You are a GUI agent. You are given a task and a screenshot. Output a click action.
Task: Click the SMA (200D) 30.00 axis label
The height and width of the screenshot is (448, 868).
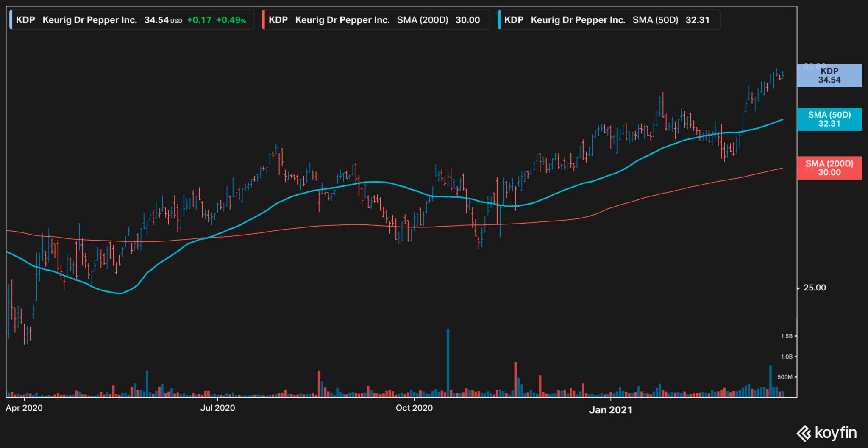point(829,168)
